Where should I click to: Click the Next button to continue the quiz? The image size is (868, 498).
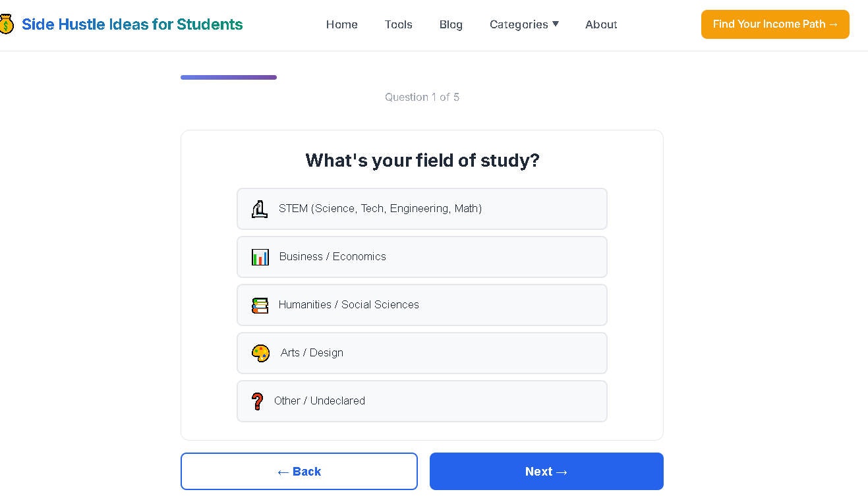click(x=546, y=472)
